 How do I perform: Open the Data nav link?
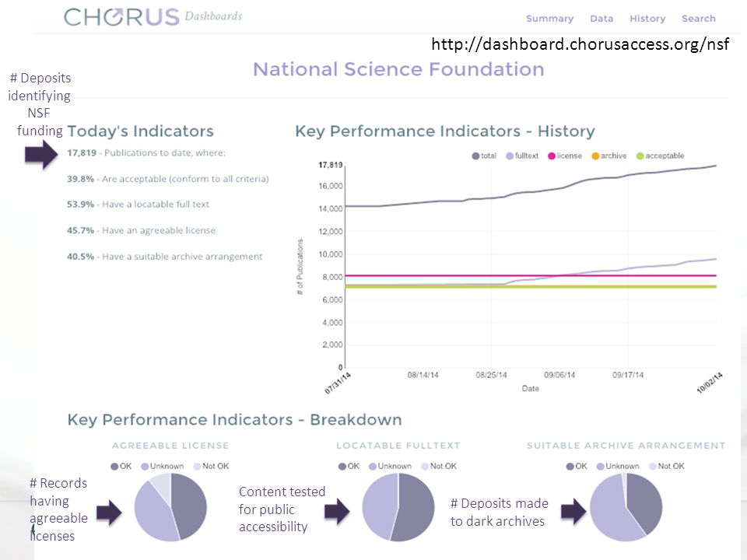(x=601, y=19)
